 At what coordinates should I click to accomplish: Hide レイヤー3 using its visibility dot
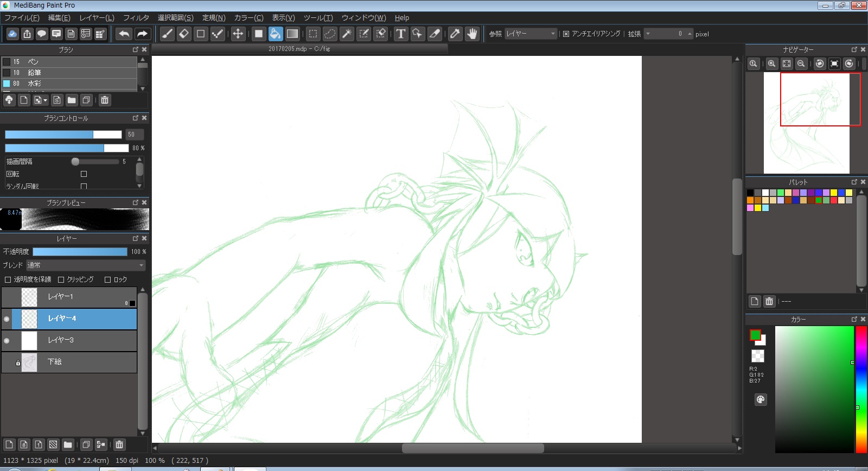click(x=7, y=341)
